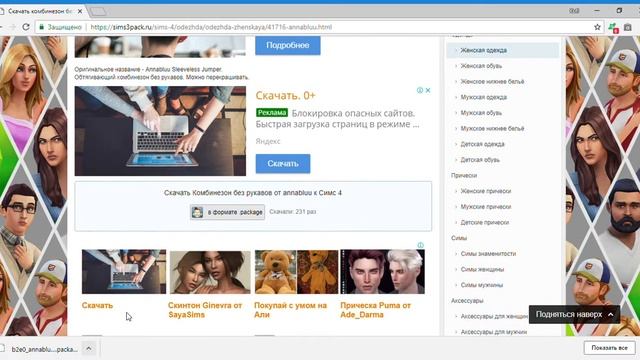Click the blue Скачать ad button

(283, 164)
